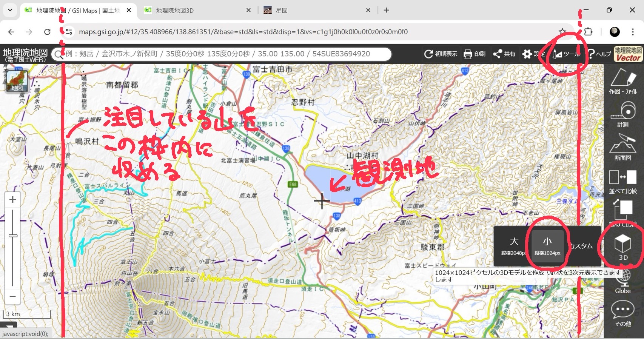Click the 印刷 print button
644x339 pixels.
(x=475, y=54)
